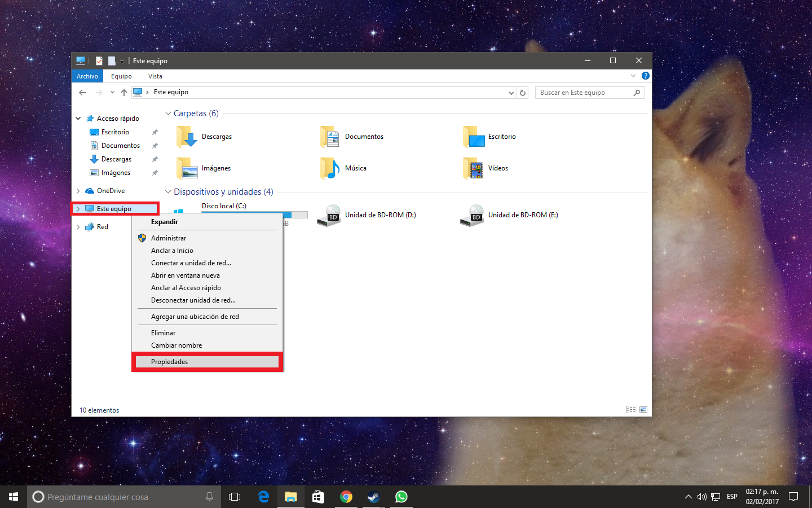Click the Buscar en Este equipo field

coord(589,93)
